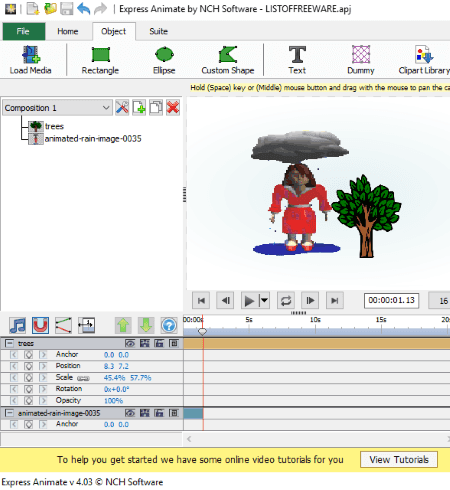Add a Dummy object
This screenshot has height=490, width=450.
(x=361, y=60)
